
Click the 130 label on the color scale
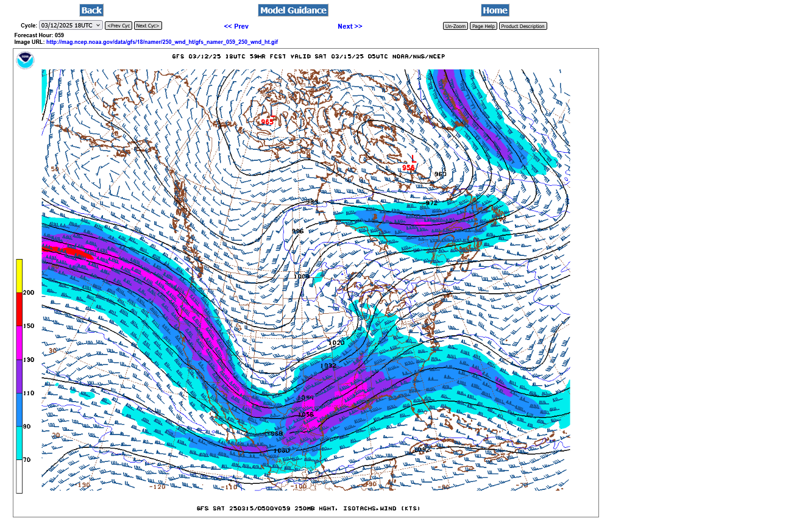29,360
